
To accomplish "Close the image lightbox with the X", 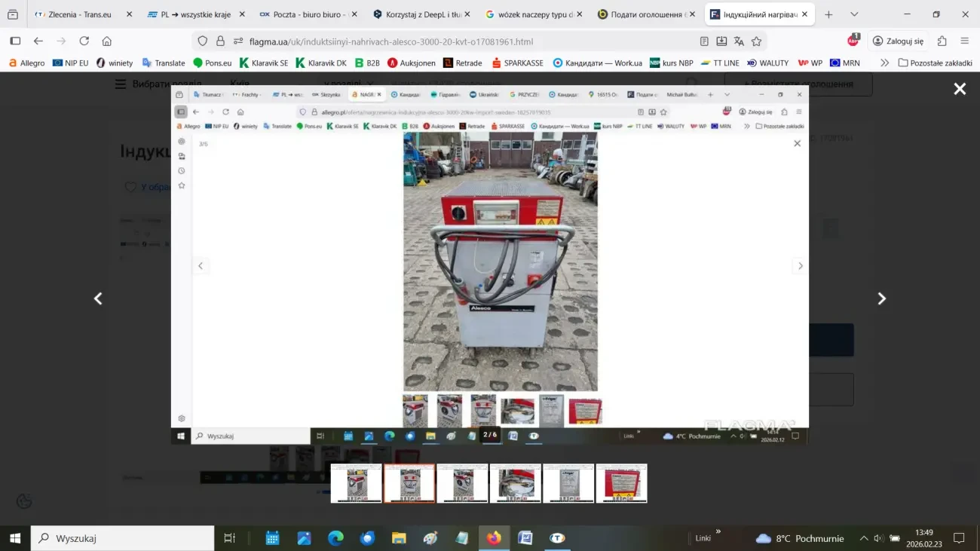I will pos(959,89).
